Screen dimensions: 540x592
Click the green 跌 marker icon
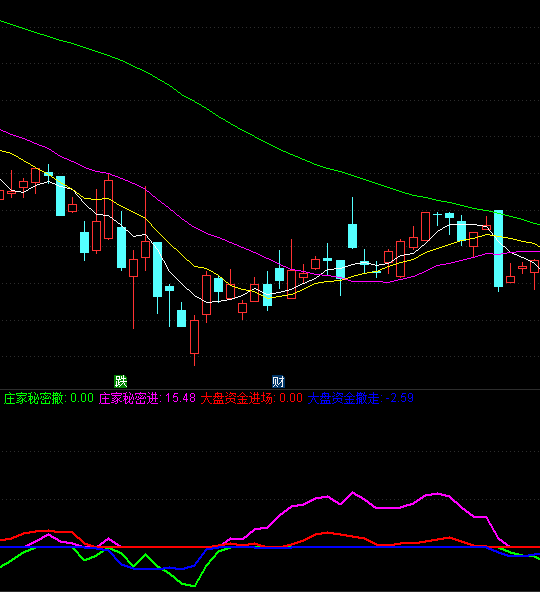pyautogui.click(x=120, y=381)
